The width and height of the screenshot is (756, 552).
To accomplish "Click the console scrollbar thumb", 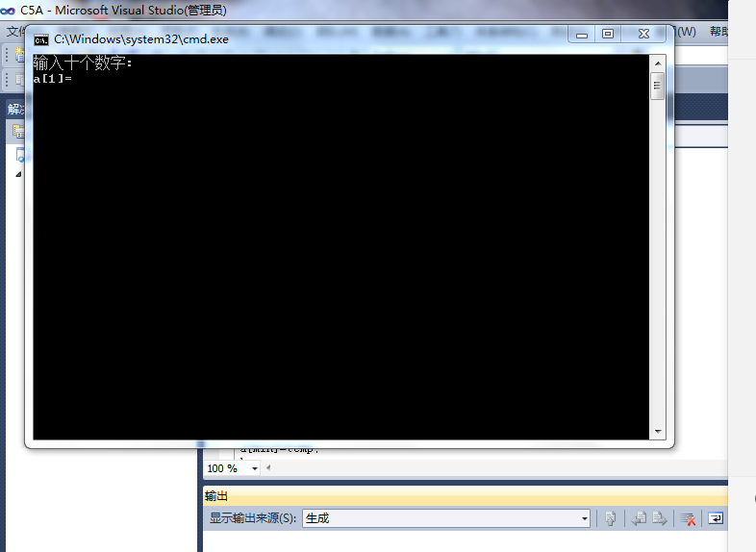I will pyautogui.click(x=658, y=86).
